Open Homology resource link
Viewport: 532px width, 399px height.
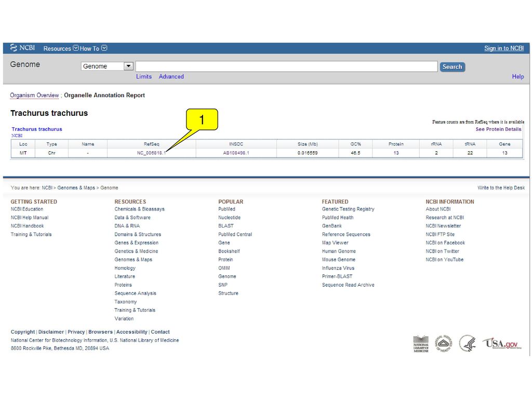point(125,268)
